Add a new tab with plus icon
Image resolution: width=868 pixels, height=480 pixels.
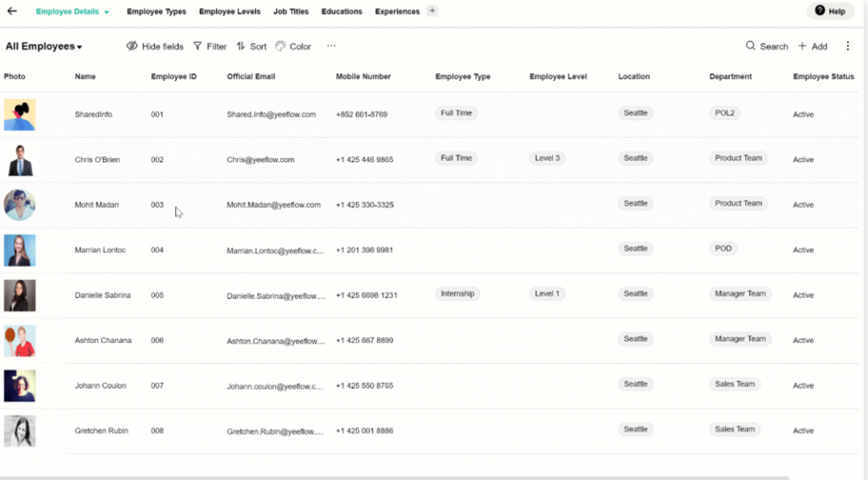(433, 11)
